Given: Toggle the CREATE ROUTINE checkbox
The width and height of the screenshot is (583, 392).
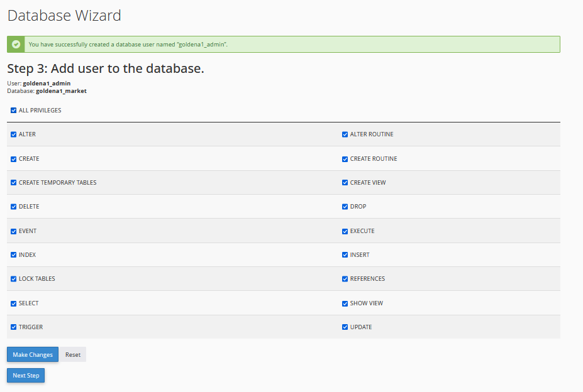Looking at the screenshot, I should click(x=345, y=159).
